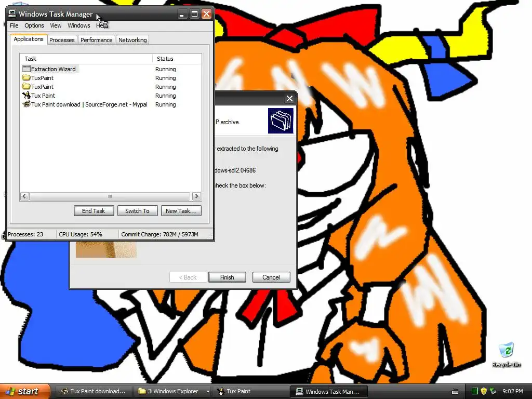
Task: Sort tasks by the Task column header
Action: pos(86,59)
